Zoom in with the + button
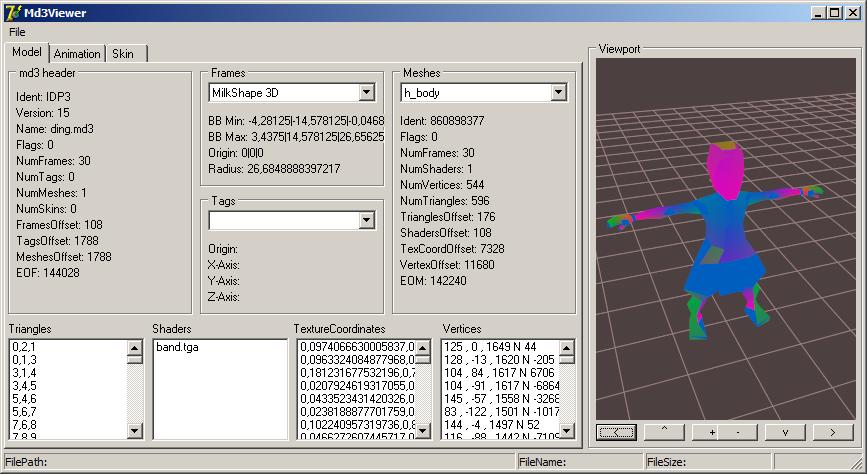The image size is (867, 474). pos(711,432)
